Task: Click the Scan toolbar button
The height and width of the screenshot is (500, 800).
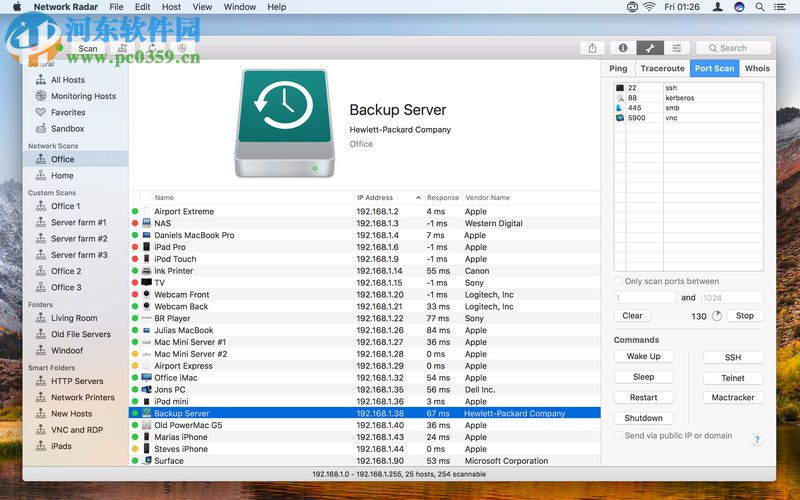Action: [88, 48]
